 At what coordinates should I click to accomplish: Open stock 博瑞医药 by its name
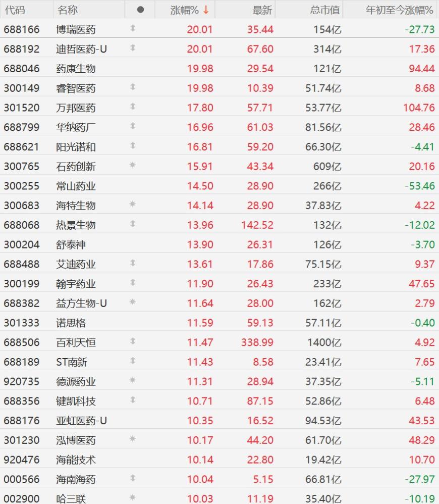coord(76,30)
